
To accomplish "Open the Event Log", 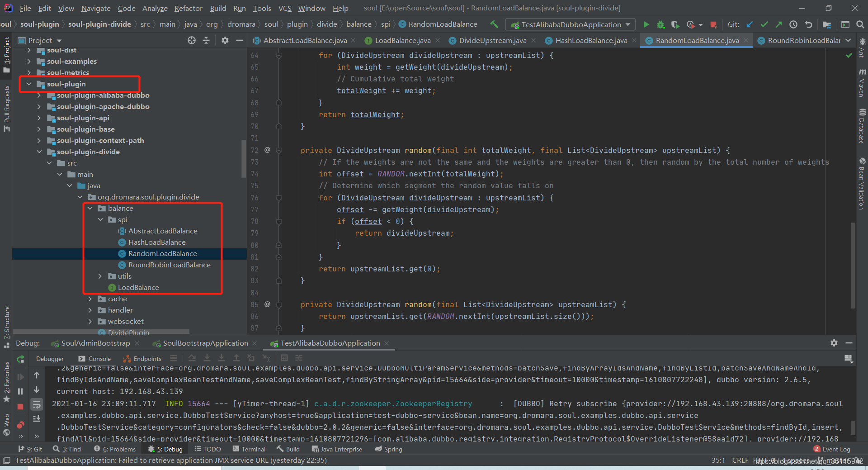I will pyautogui.click(x=832, y=449).
